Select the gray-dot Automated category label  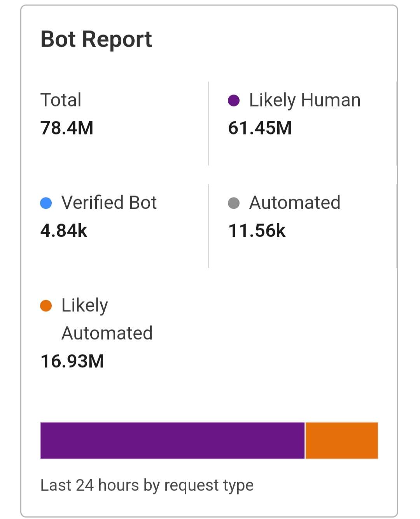(295, 203)
